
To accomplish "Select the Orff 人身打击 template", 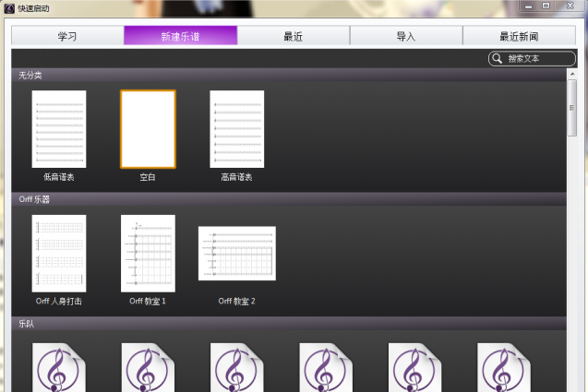I will coord(59,254).
